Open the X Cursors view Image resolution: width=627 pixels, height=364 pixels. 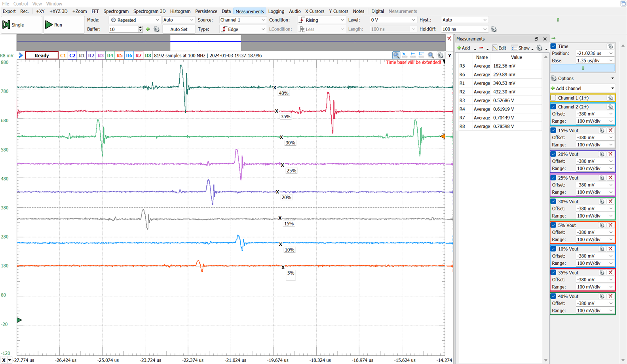pos(315,11)
